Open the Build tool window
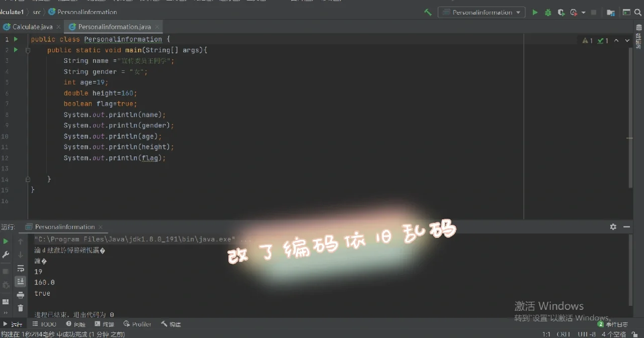Viewport: 644px width, 338px height. pos(171,324)
